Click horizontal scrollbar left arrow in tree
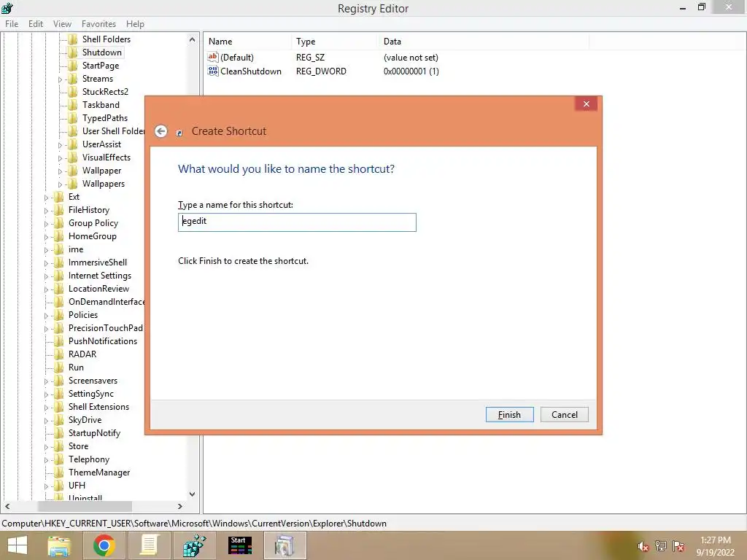Viewport: 747px width, 560px height. (x=7, y=506)
